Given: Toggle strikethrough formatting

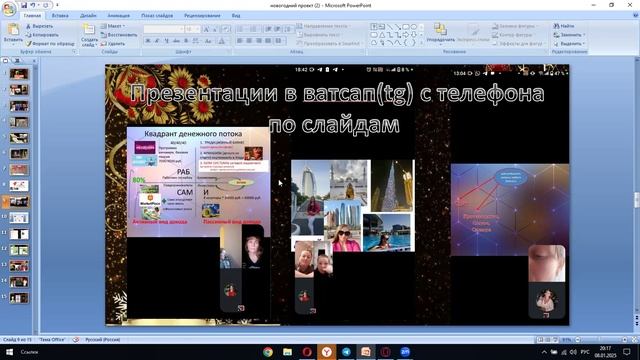Looking at the screenshot, I should [176, 41].
